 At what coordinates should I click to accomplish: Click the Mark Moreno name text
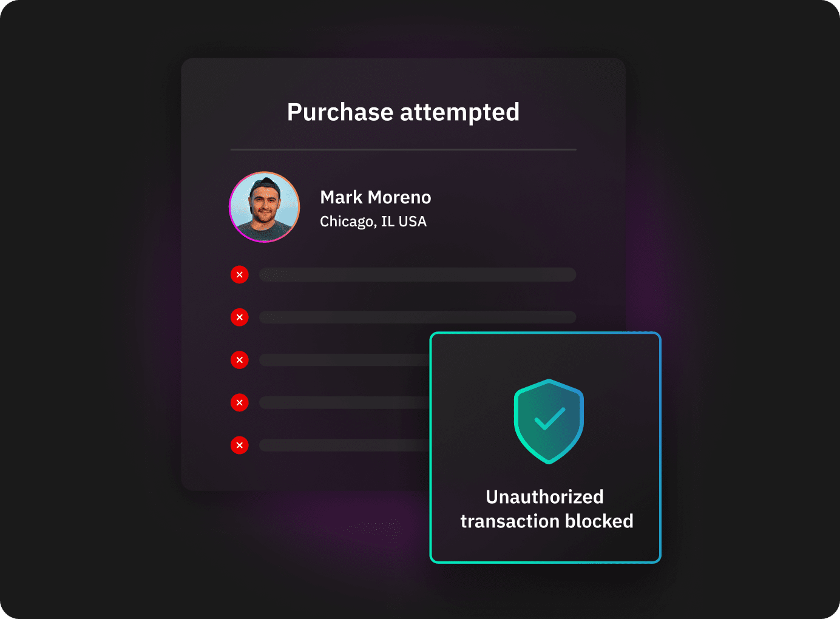376,197
